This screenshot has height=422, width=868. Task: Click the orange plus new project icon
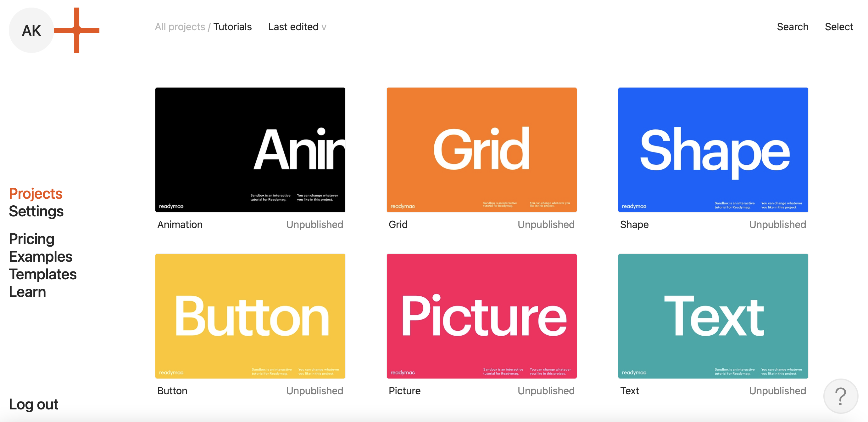click(77, 30)
